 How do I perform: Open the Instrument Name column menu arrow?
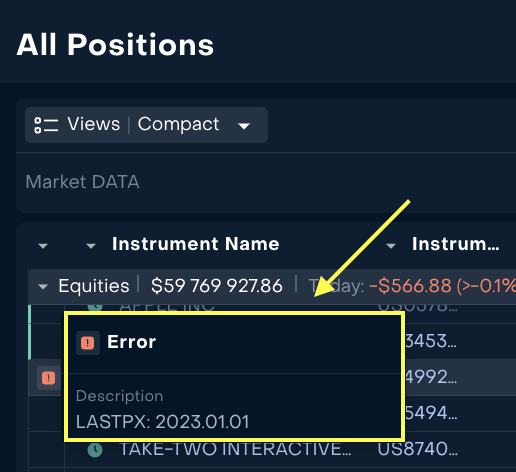tap(91, 246)
